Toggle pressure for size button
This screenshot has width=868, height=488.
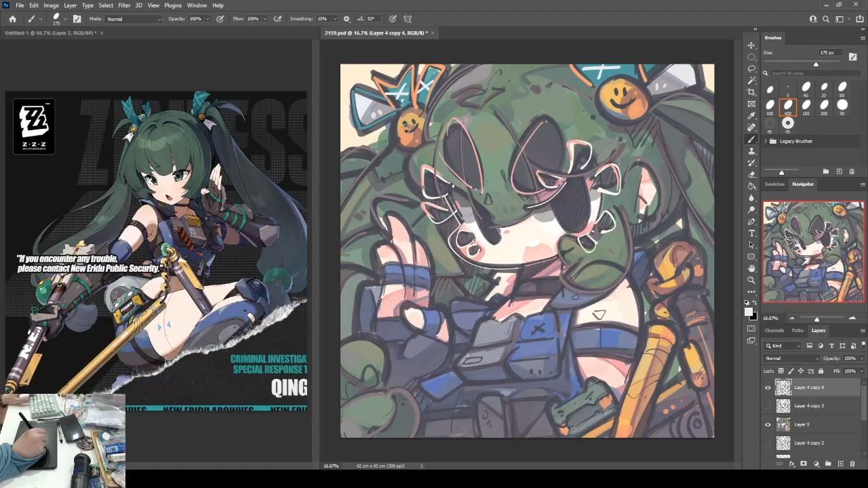[x=393, y=19]
